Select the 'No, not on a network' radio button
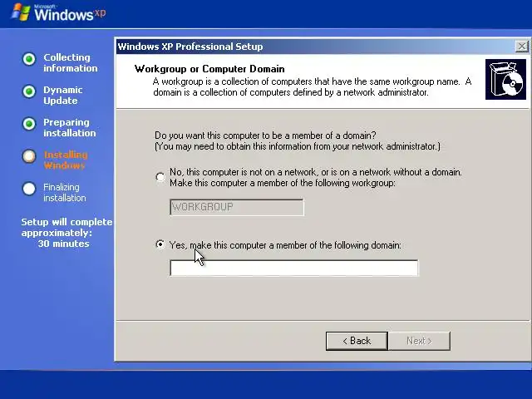This screenshot has width=532, height=399. point(160,177)
